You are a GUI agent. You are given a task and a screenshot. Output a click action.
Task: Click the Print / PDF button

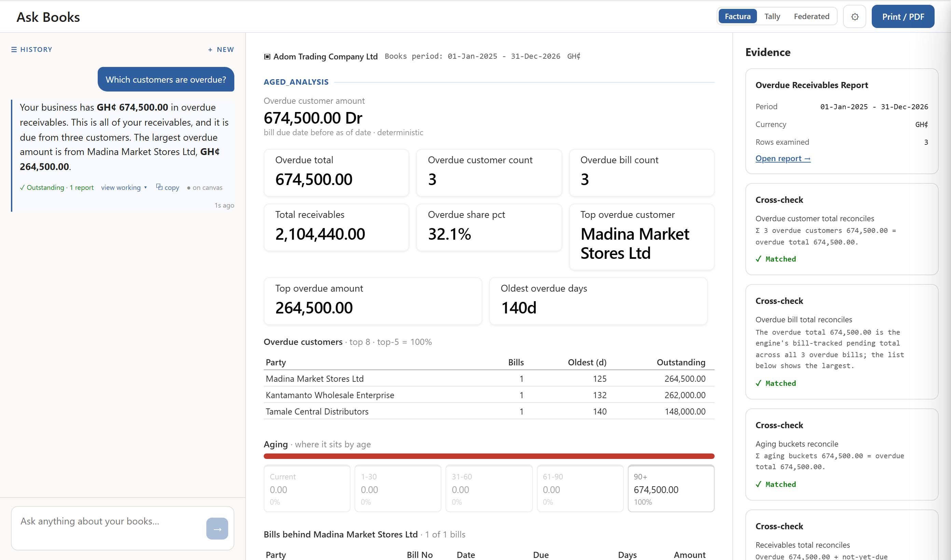point(903,17)
